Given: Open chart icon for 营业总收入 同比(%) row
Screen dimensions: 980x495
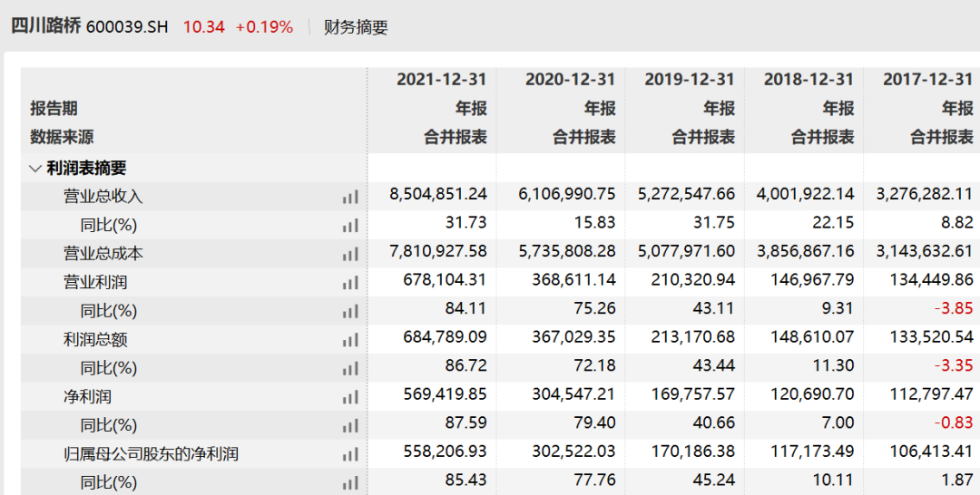Looking at the screenshot, I should pos(350,226).
